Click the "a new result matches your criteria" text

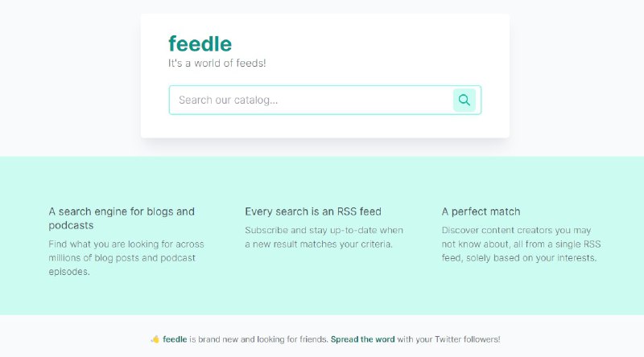pyautogui.click(x=324, y=244)
